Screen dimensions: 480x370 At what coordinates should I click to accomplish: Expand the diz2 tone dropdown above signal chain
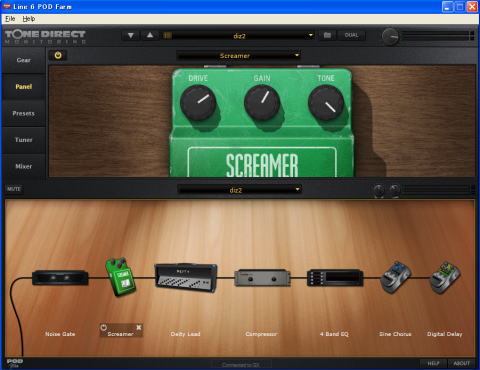[x=240, y=190]
